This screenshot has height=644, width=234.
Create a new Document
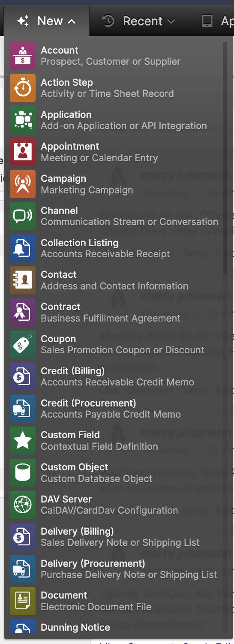(116, 601)
